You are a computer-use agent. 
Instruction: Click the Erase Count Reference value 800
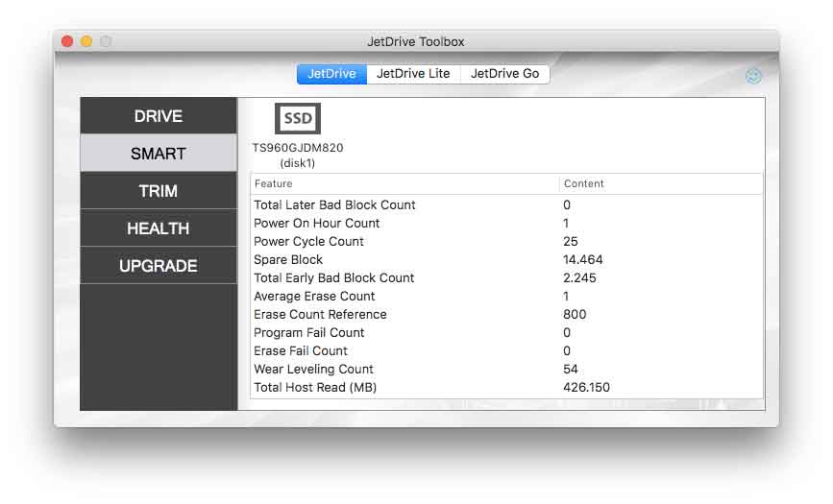575,315
